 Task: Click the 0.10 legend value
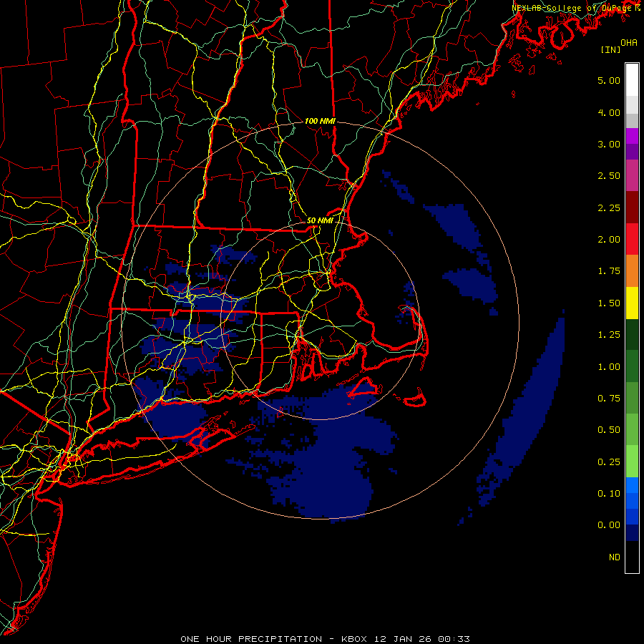tap(609, 494)
